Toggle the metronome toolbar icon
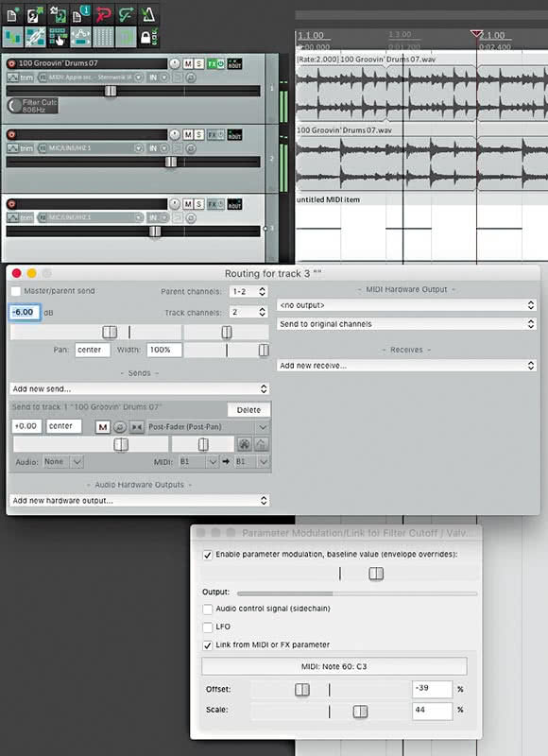This screenshot has height=756, width=548. [148, 14]
